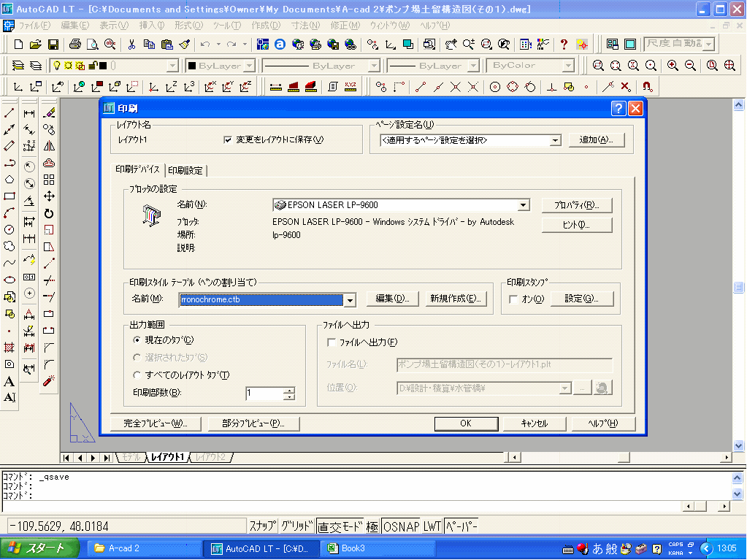Open the linetype ByLayer dropdown
This screenshot has height=560, width=747.
(375, 65)
